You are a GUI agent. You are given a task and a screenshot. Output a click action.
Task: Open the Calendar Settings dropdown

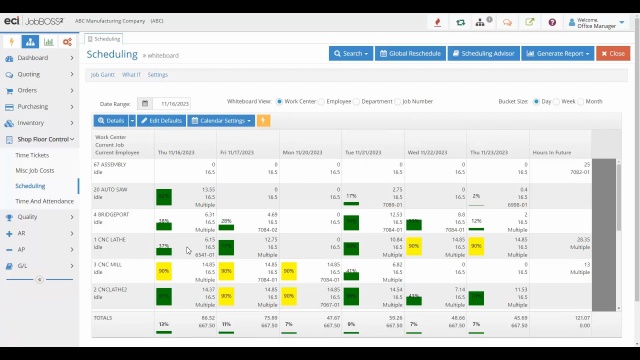tap(221, 121)
